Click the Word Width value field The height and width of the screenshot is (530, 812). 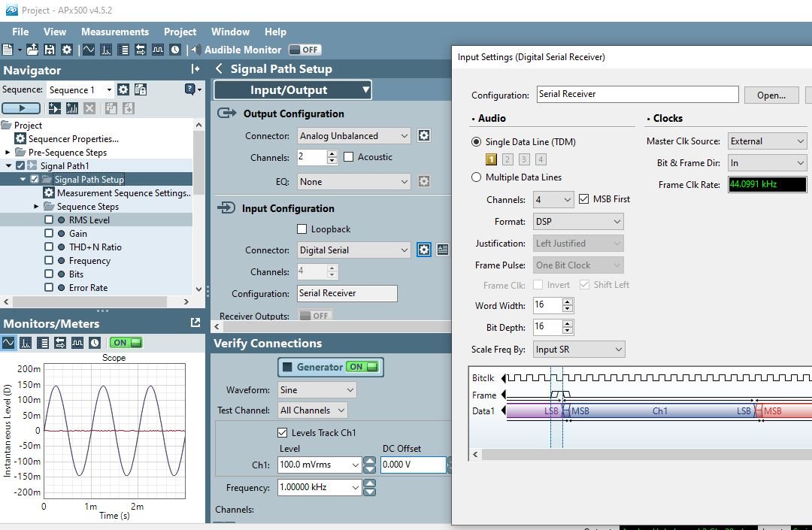[x=547, y=305]
